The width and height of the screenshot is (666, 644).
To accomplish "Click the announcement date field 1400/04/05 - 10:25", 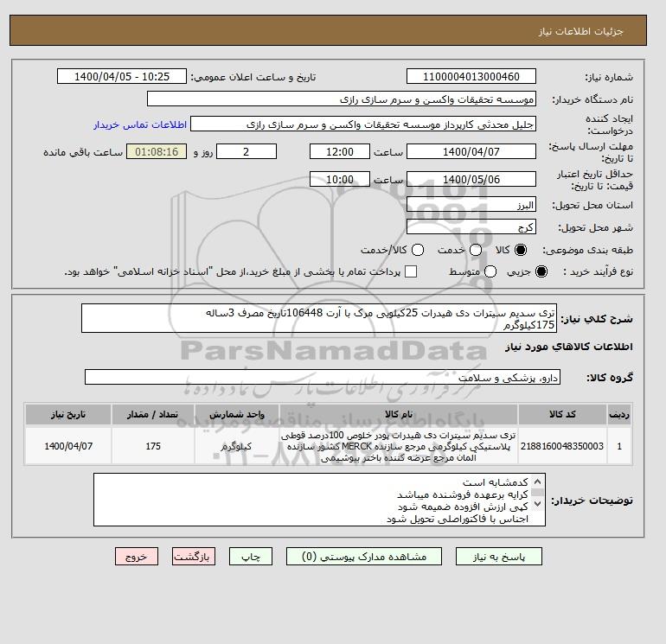I will (121, 76).
